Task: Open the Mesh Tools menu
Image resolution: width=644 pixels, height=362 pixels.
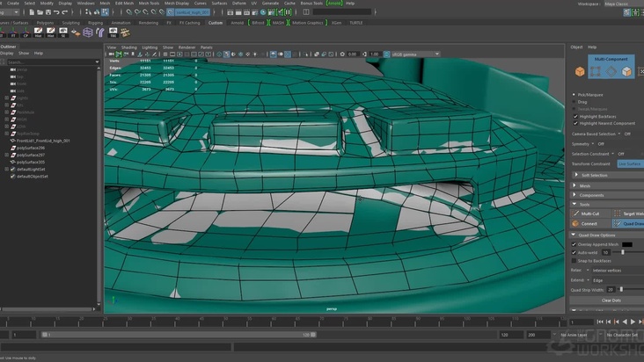Action: click(x=149, y=4)
